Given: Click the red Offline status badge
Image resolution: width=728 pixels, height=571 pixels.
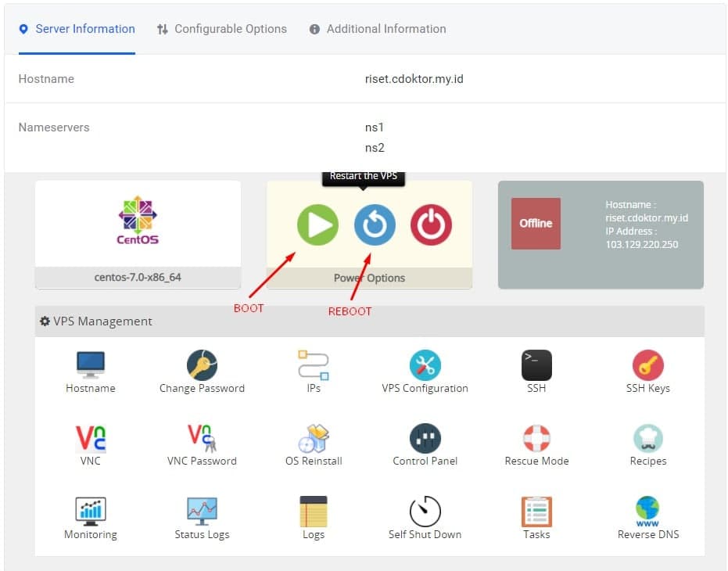Looking at the screenshot, I should coord(536,224).
